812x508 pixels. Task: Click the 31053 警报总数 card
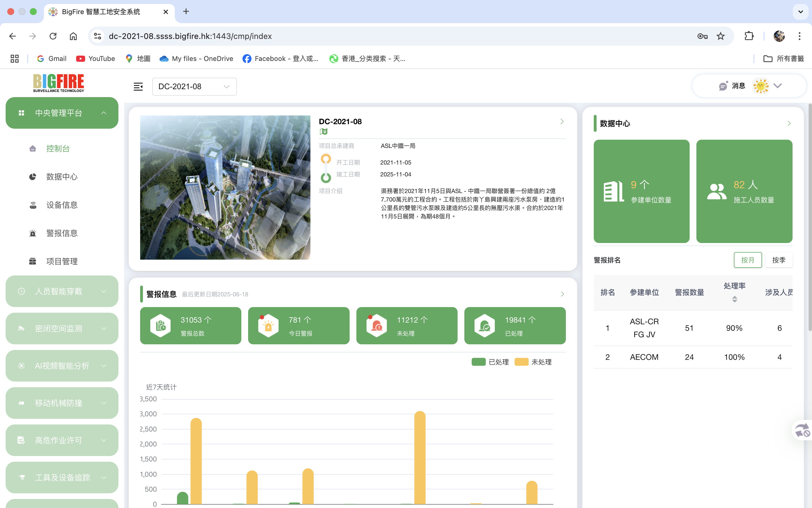coord(191,326)
